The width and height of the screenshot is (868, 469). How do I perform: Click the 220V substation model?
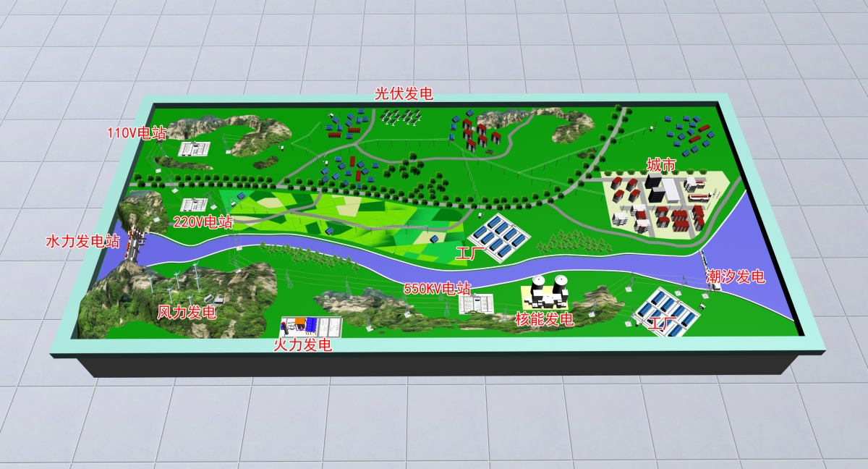tap(194, 205)
